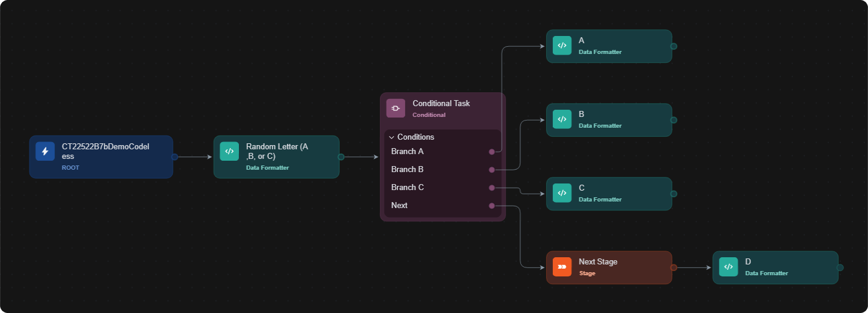Select the Branch A condition row
The width and height of the screenshot is (868, 313).
[442, 152]
